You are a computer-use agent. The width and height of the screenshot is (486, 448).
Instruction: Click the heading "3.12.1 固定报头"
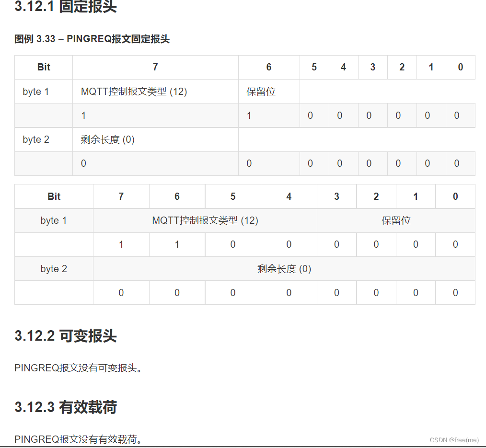point(65,7)
